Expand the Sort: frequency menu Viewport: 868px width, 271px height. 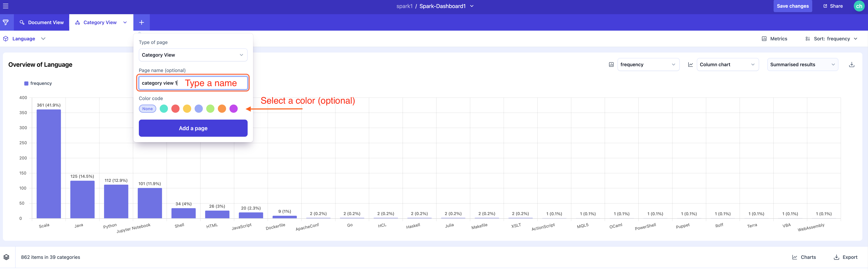pyautogui.click(x=831, y=39)
